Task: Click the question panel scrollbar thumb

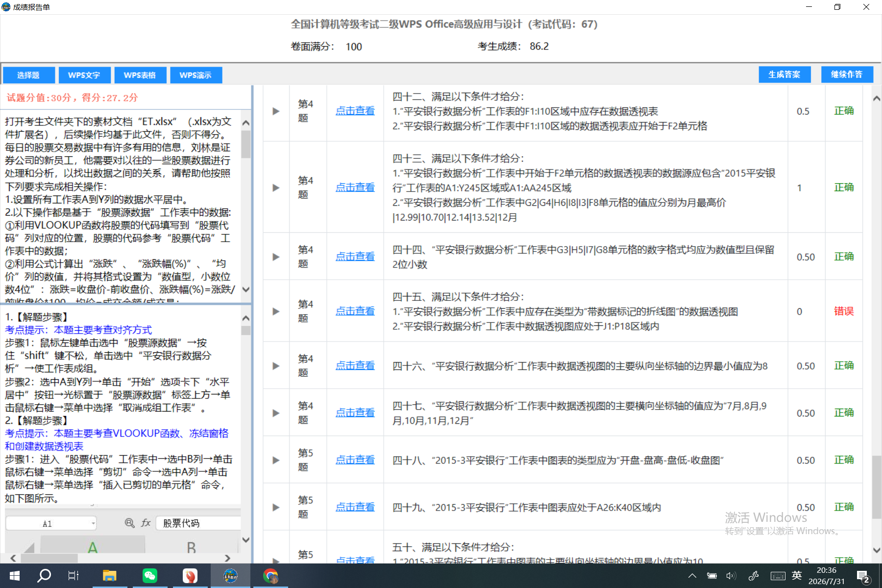Action: click(246, 144)
